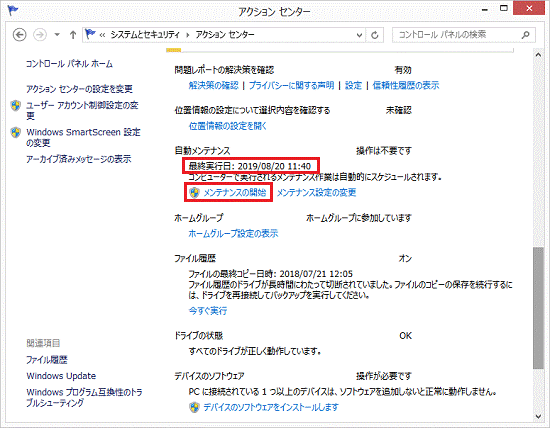Click 操作が必要です status text
550x428 pixels.
(384, 376)
